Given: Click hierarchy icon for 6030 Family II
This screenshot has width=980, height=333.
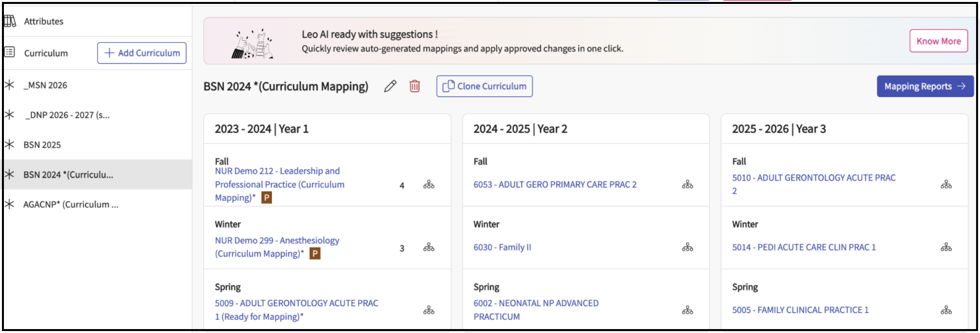Looking at the screenshot, I should 687,247.
